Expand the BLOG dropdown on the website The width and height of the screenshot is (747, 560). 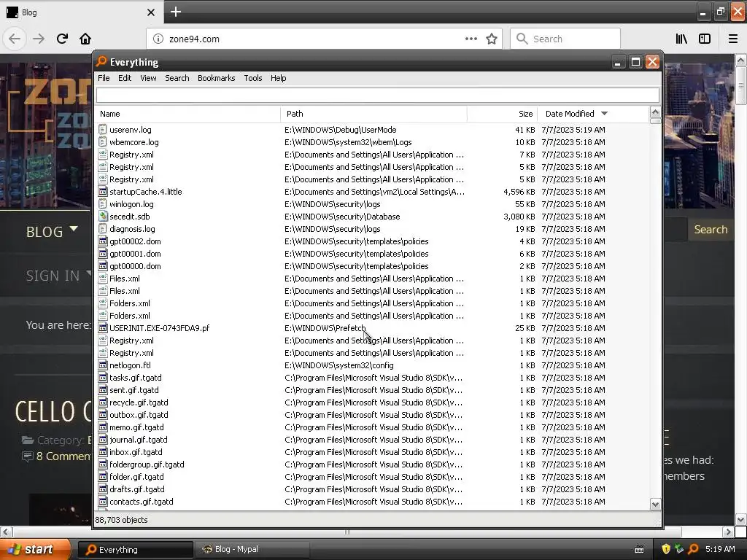[52, 231]
